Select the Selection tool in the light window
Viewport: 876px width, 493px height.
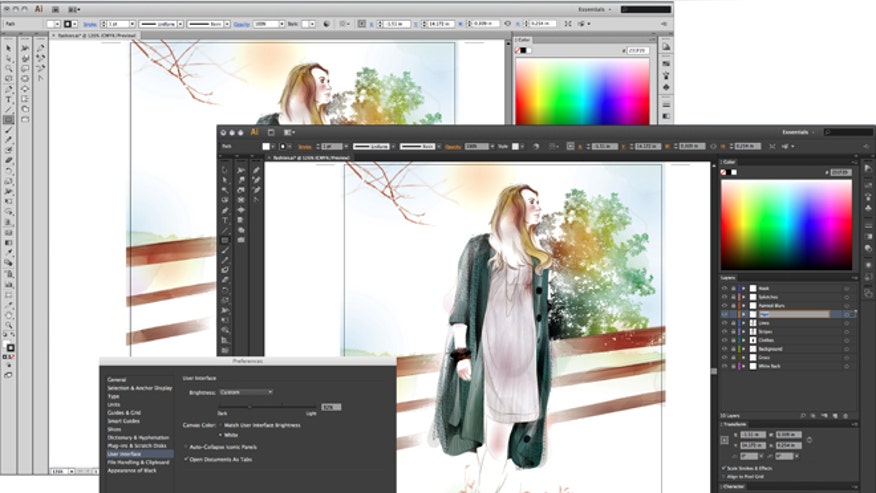pos(8,48)
